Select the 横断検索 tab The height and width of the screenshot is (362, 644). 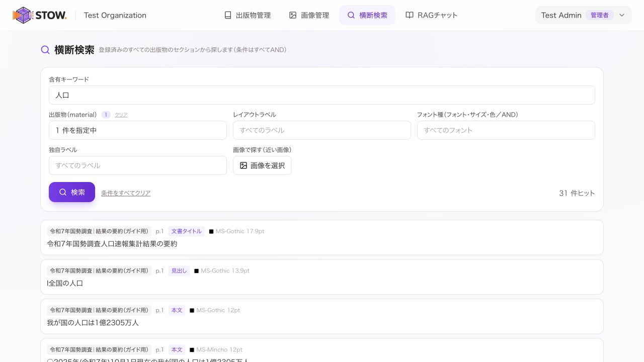tap(367, 15)
